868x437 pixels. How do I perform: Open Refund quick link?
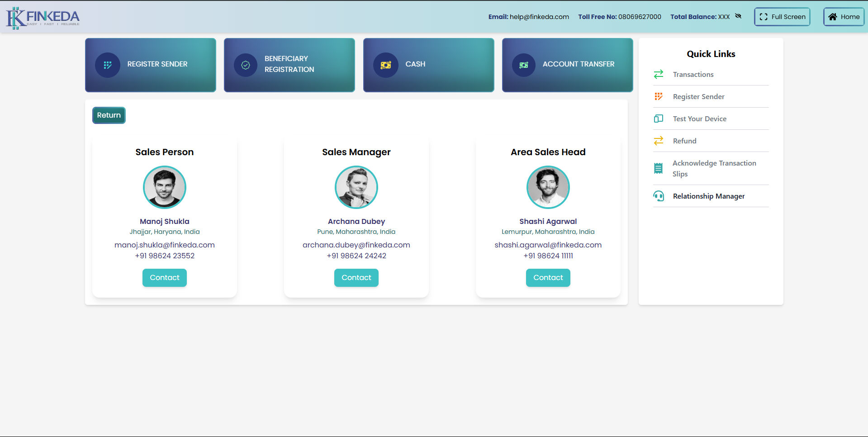(711, 141)
